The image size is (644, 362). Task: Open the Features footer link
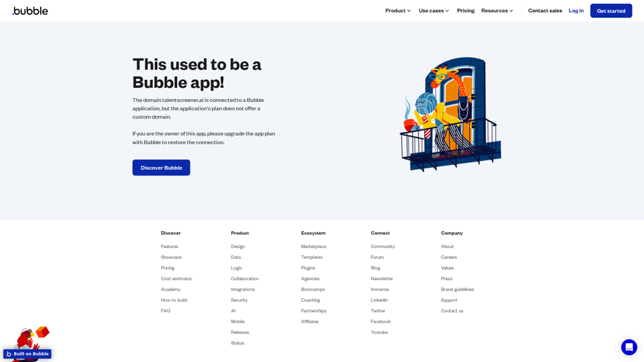[x=169, y=246]
